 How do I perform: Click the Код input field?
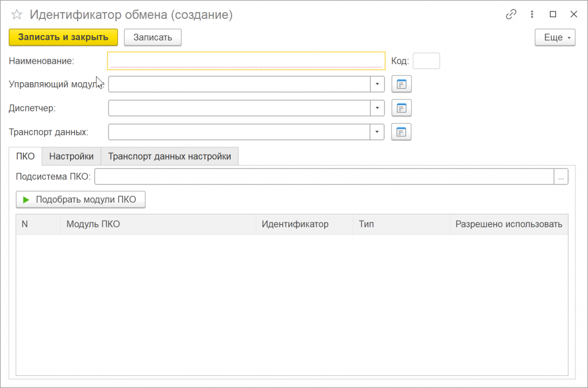pyautogui.click(x=426, y=61)
